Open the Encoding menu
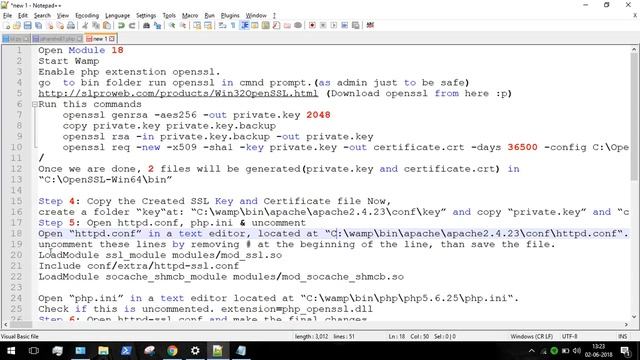This screenshot has width=640, height=360. (x=87, y=16)
